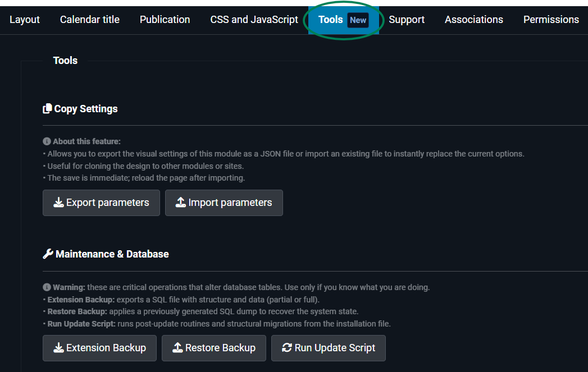Click the refresh icon on Run Update Script

pos(287,348)
